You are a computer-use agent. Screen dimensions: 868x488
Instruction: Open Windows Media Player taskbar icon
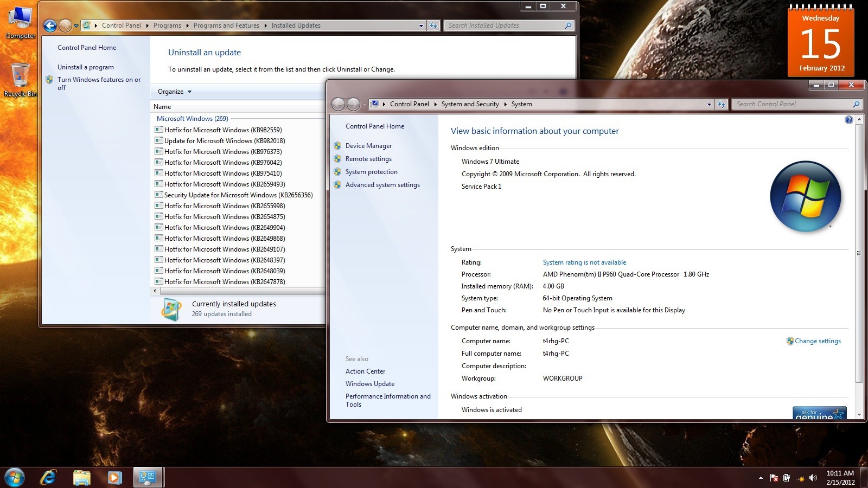point(114,477)
